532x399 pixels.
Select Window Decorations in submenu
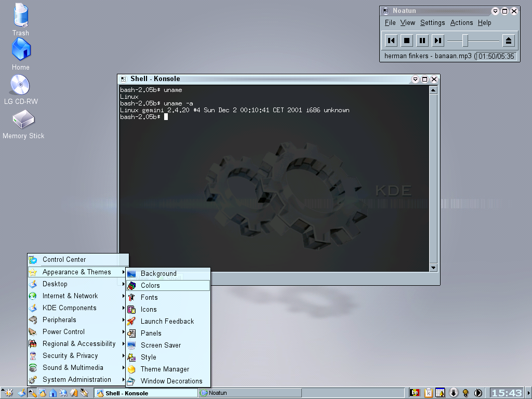[x=168, y=381]
